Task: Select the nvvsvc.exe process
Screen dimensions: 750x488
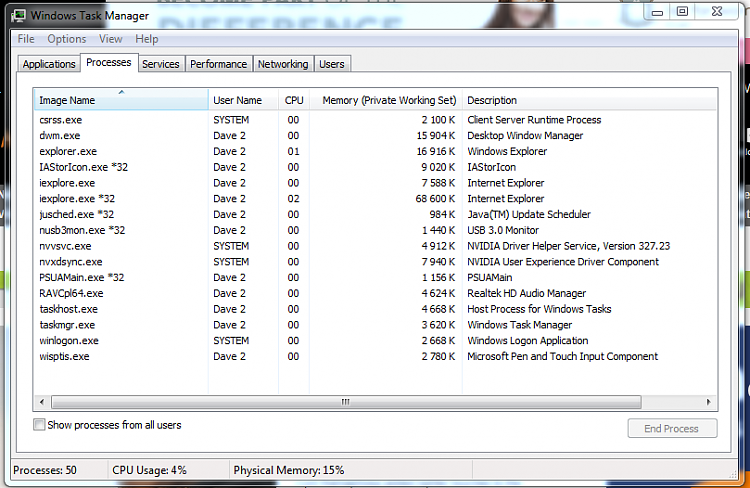Action: point(375,246)
